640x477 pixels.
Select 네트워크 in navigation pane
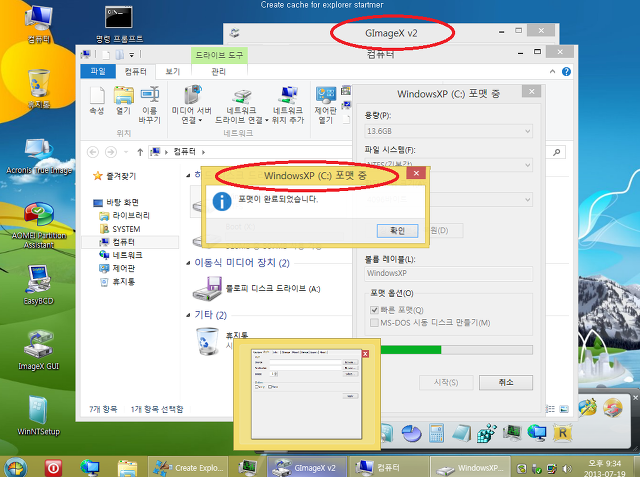[127, 255]
